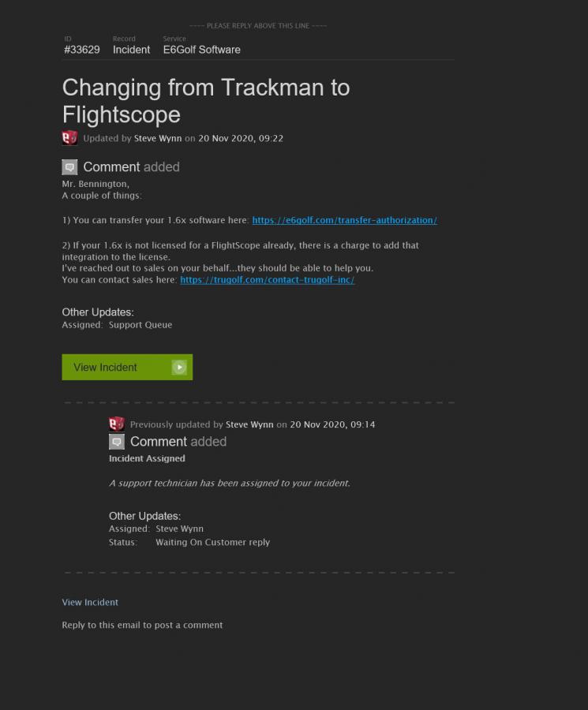The width and height of the screenshot is (588, 710).
Task: Click the Support Queue assignment text
Action: (140, 325)
